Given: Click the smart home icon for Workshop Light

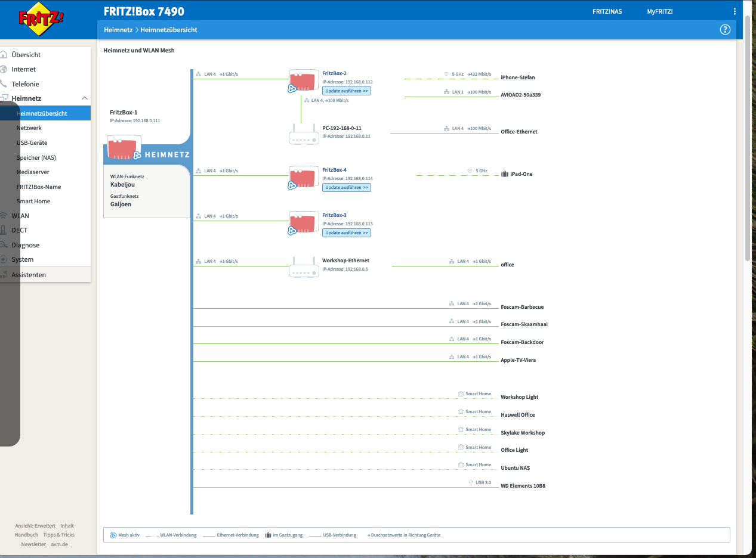Looking at the screenshot, I should coord(461,394).
